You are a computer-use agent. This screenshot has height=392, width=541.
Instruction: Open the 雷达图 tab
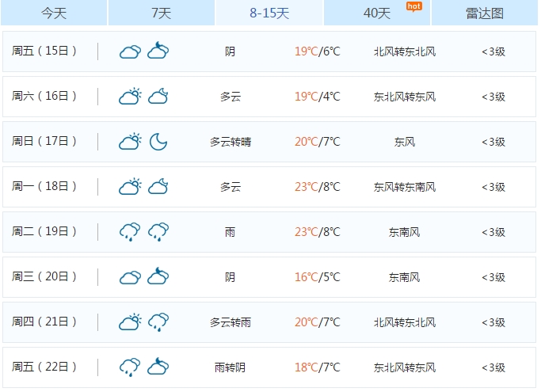coord(485,13)
